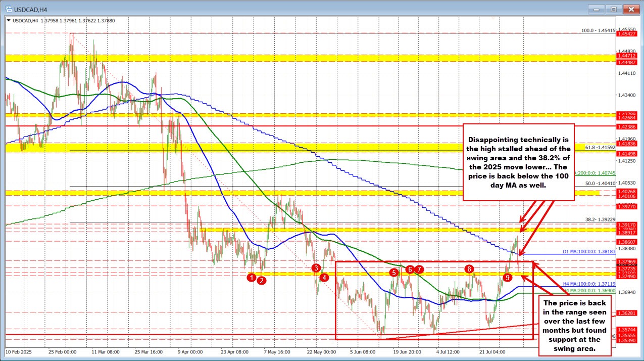Select the 1.37969 red price tag
Viewport: 644px width, 361px height.
[628, 261]
